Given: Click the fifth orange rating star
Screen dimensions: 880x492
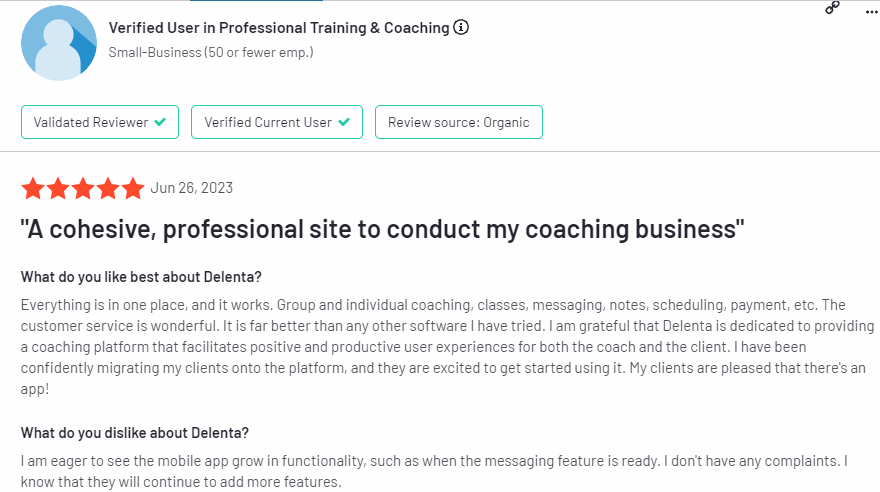Looking at the screenshot, I should (133, 188).
